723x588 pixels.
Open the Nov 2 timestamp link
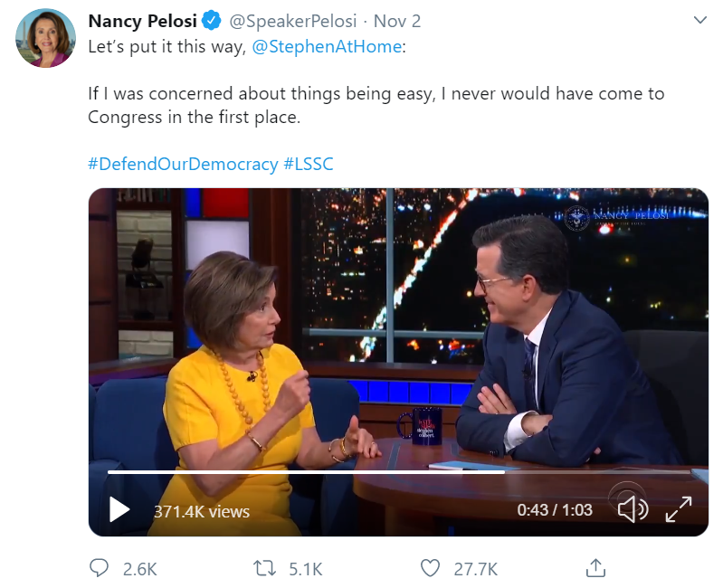[x=397, y=21]
